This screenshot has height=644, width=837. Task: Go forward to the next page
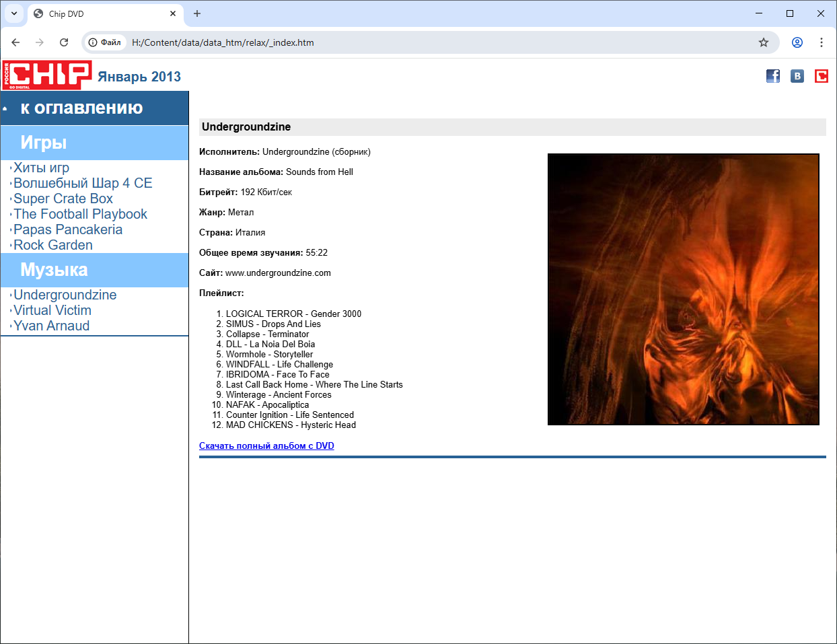[40, 42]
